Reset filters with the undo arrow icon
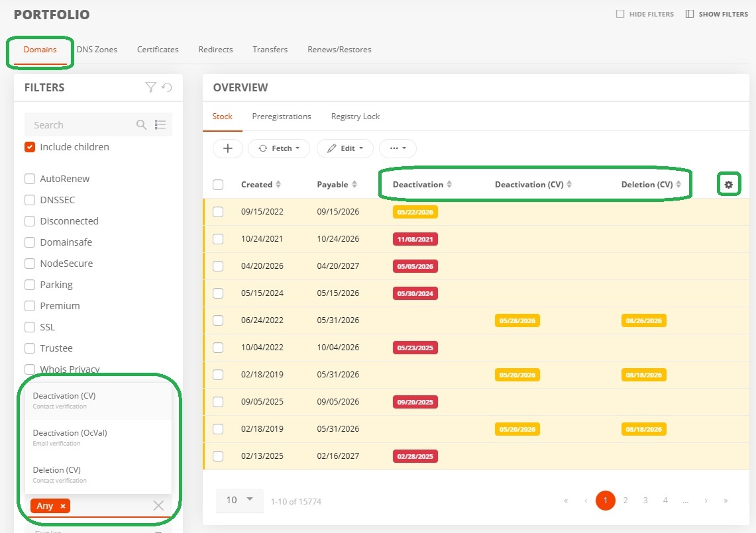756x533 pixels. pos(167,87)
